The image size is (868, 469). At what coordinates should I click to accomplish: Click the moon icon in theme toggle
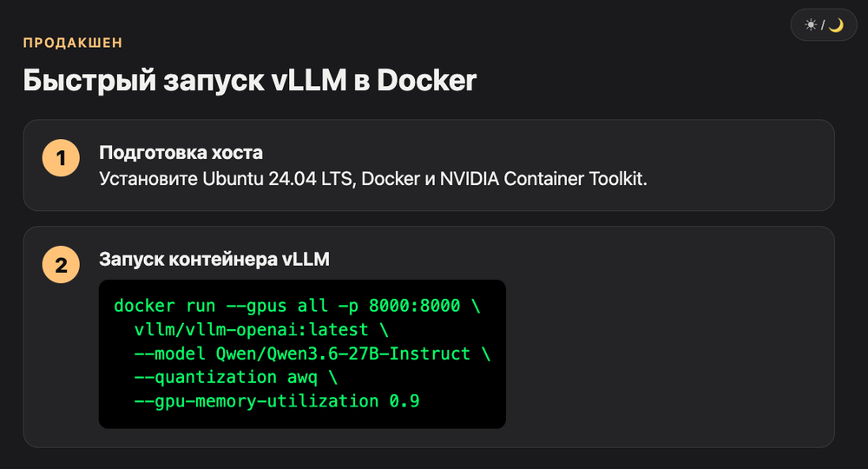click(x=836, y=25)
